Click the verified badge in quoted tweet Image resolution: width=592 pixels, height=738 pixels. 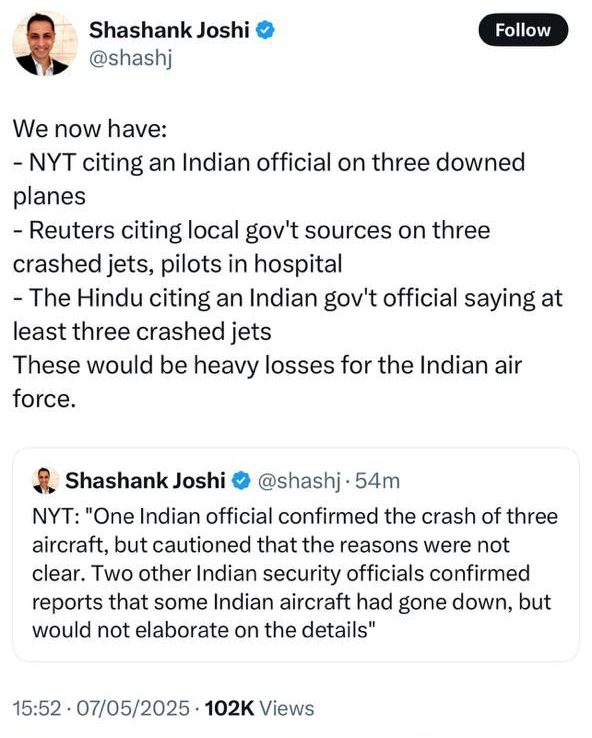coord(241,481)
